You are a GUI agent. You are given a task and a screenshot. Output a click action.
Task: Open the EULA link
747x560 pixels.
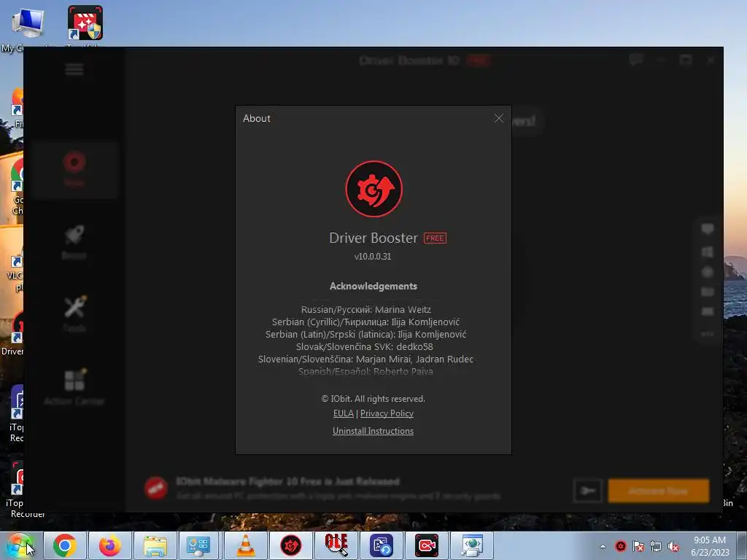point(343,413)
